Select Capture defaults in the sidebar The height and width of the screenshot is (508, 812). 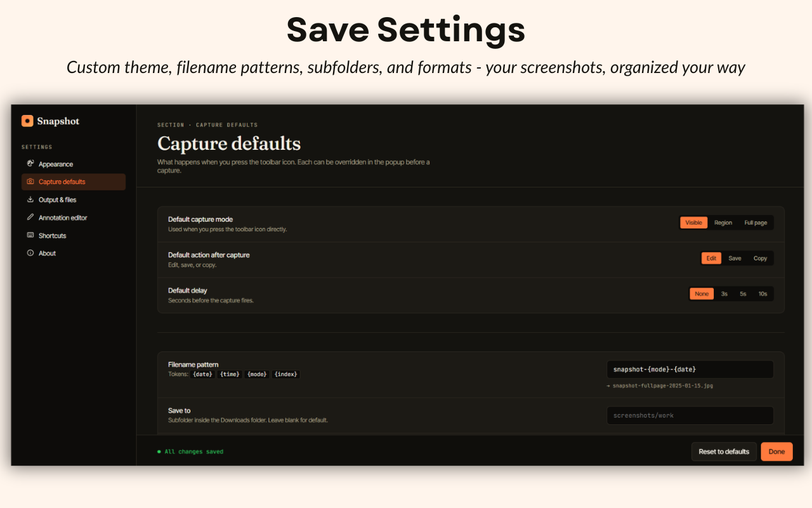(x=74, y=182)
